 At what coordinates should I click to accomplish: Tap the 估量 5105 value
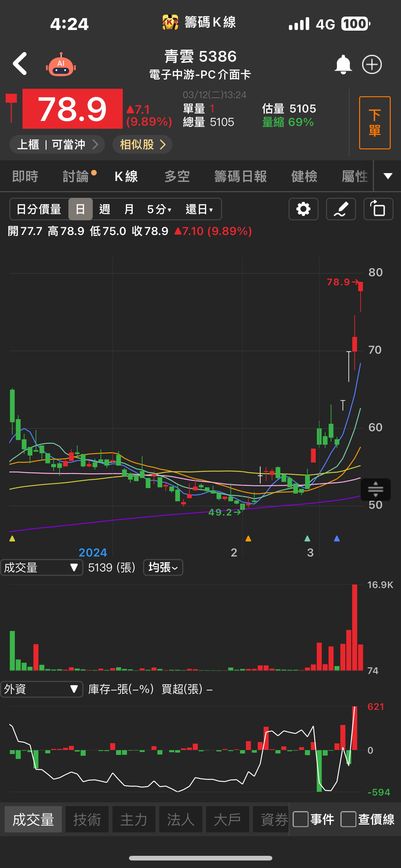click(289, 108)
